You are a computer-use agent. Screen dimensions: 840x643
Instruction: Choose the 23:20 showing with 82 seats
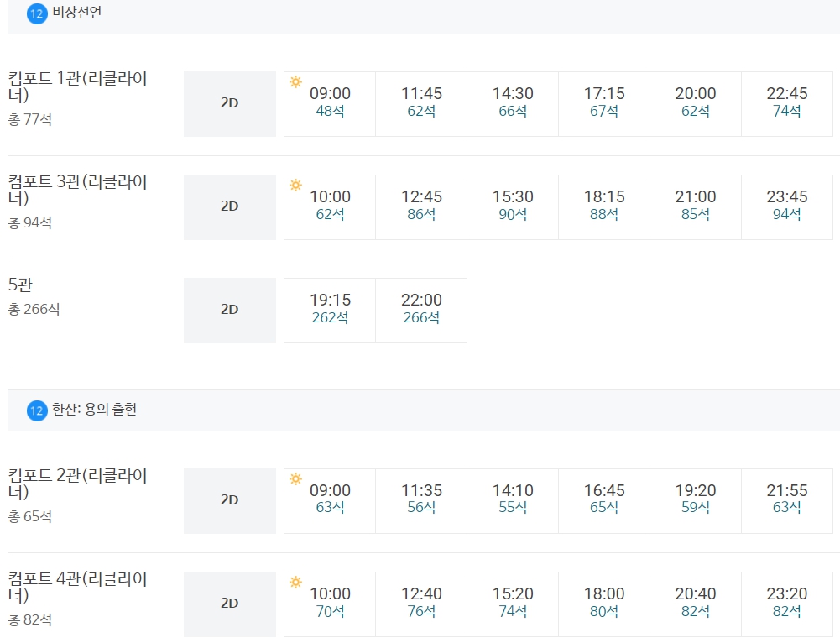tap(787, 604)
